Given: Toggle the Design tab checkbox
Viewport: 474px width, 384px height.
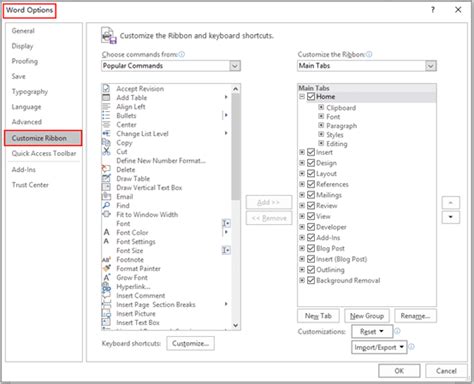Looking at the screenshot, I should [311, 163].
